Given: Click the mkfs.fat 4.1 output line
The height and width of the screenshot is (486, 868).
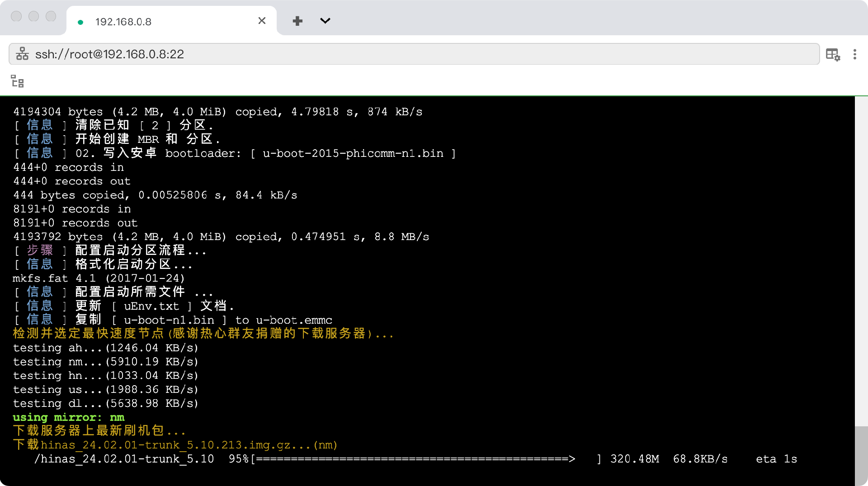Looking at the screenshot, I should tap(99, 278).
